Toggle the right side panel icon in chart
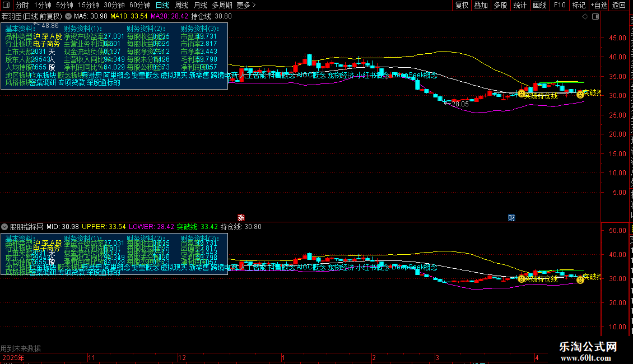Viewport: 633px width, 364px height. (595, 16)
